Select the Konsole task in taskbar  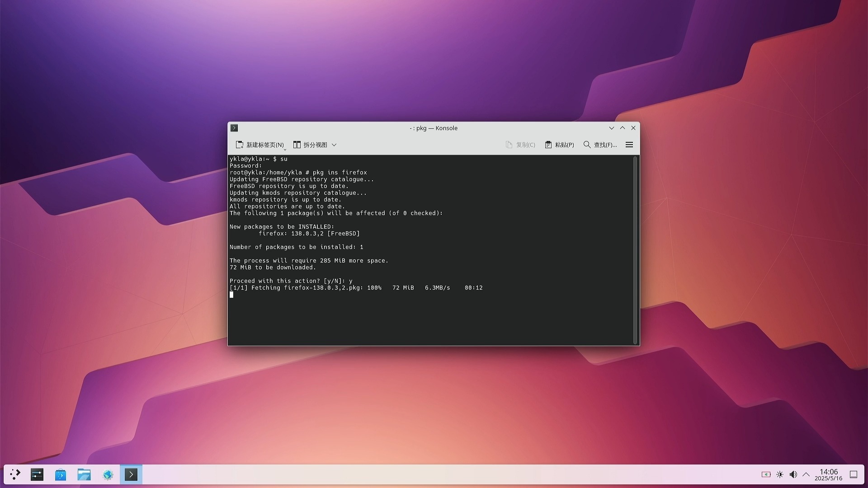[x=131, y=474]
